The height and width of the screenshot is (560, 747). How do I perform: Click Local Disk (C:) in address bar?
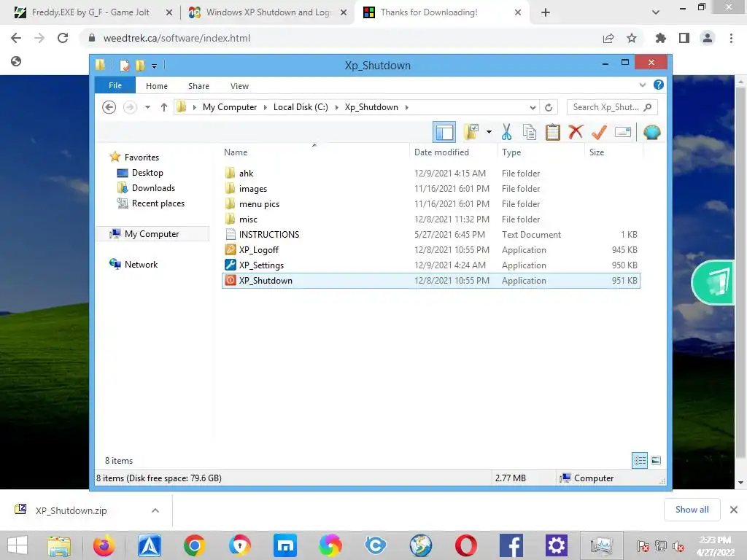(x=301, y=107)
